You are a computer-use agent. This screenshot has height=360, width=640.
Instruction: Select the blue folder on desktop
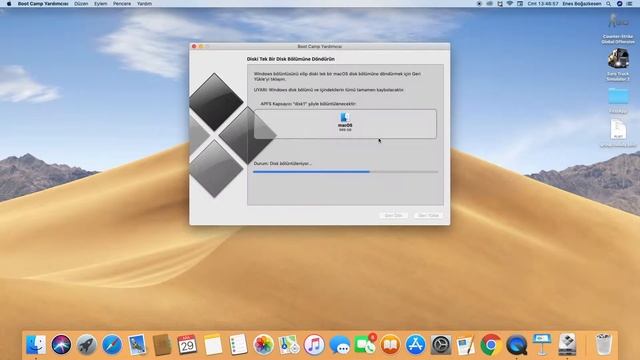point(618,96)
